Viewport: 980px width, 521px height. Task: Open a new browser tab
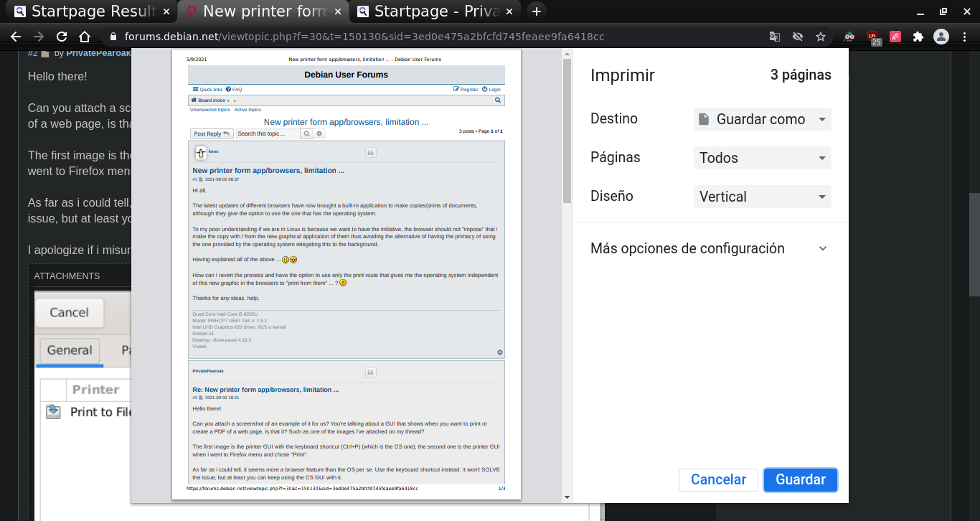(536, 11)
